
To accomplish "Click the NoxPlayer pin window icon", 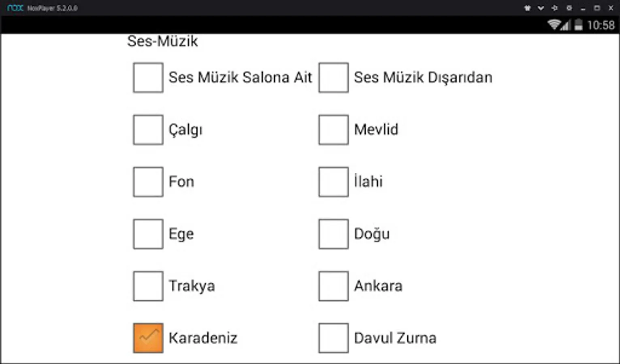I will [x=555, y=8].
